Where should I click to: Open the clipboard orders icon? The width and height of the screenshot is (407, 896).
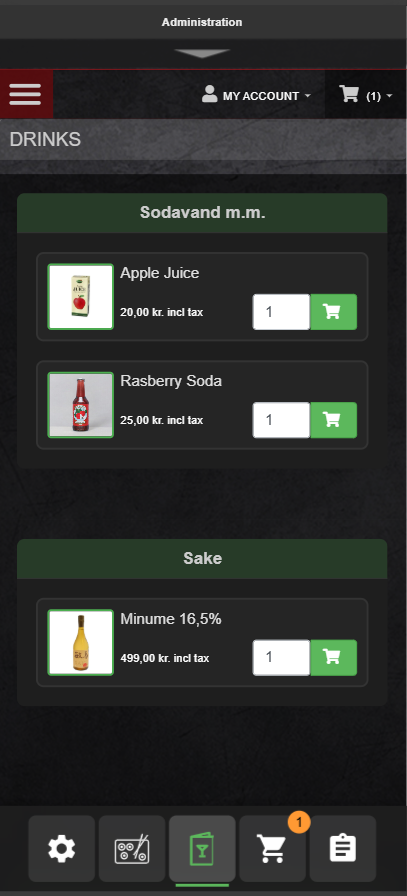[x=343, y=849]
